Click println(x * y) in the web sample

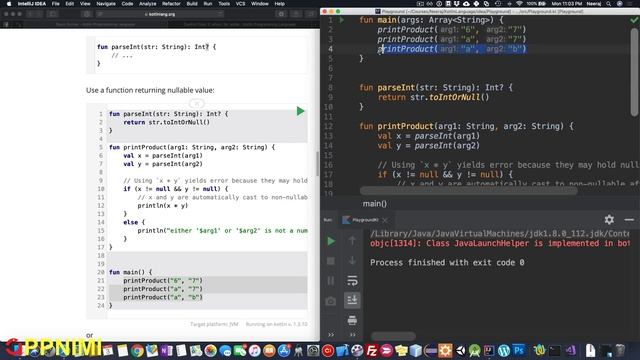162,205
